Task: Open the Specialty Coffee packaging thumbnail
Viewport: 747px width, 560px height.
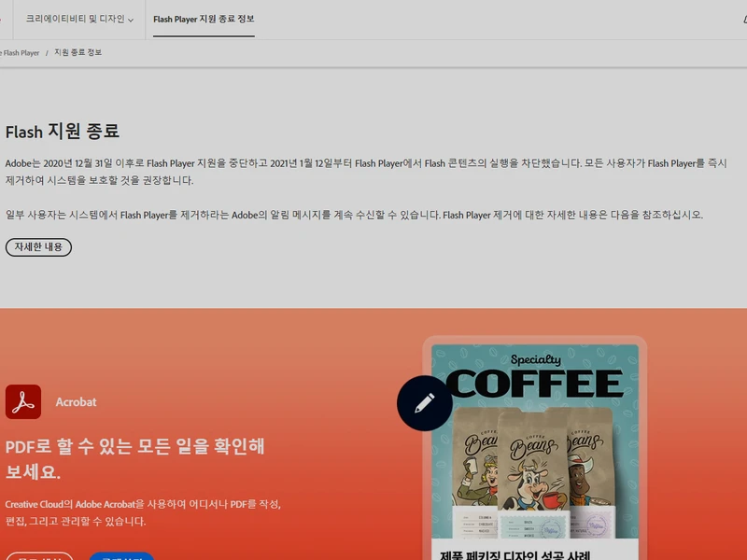Action: coord(535,441)
